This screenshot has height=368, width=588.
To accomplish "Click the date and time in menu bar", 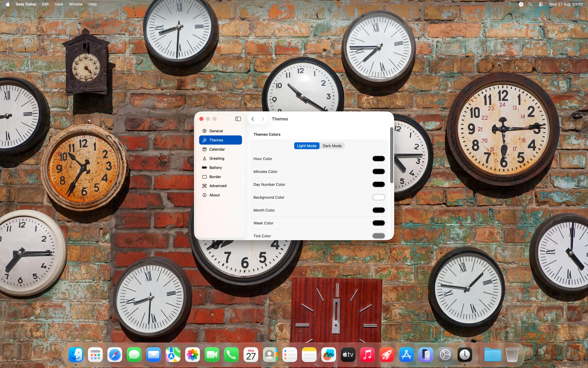I will click(x=566, y=4).
